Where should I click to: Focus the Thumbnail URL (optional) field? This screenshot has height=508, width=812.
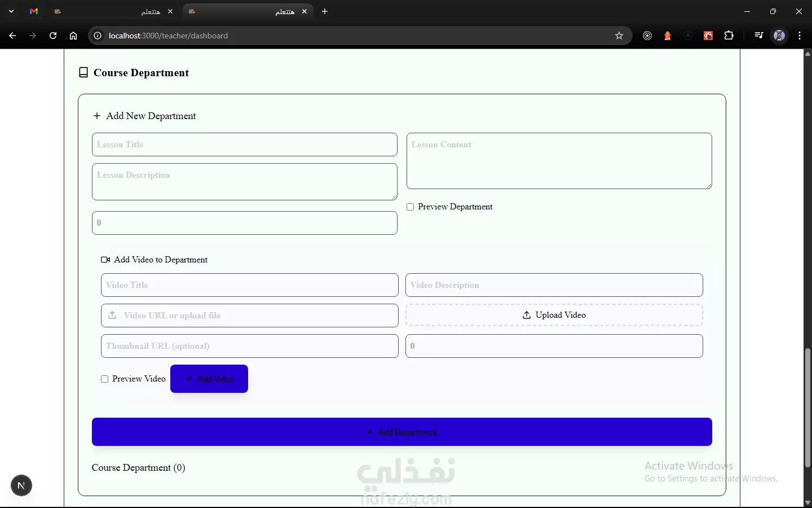pyautogui.click(x=250, y=346)
